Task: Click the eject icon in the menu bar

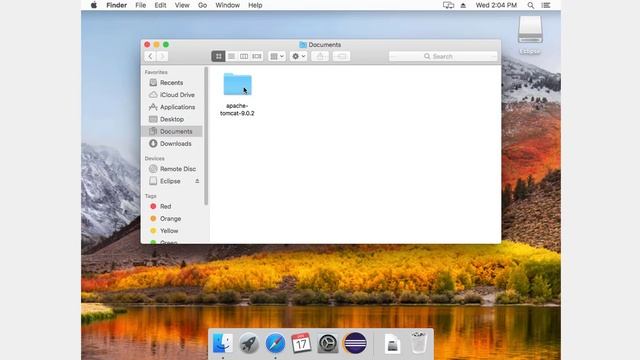Action: click(x=463, y=5)
